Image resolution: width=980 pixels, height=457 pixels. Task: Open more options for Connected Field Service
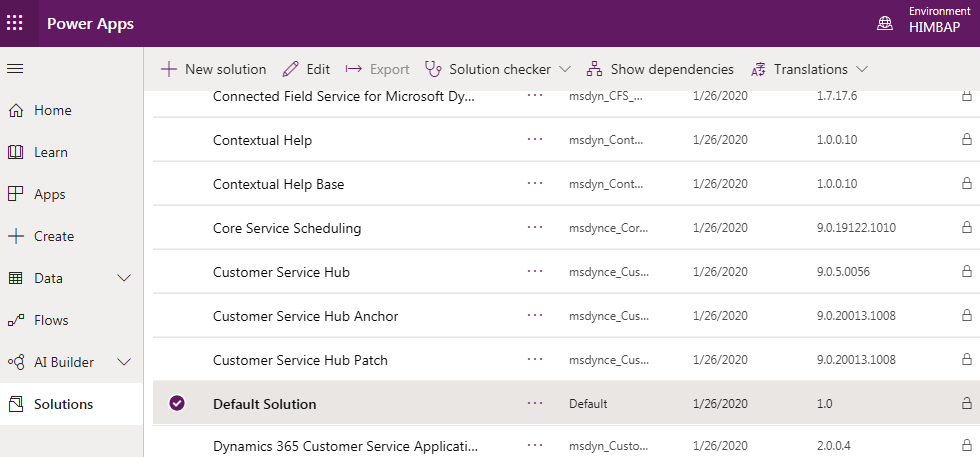coord(535,96)
